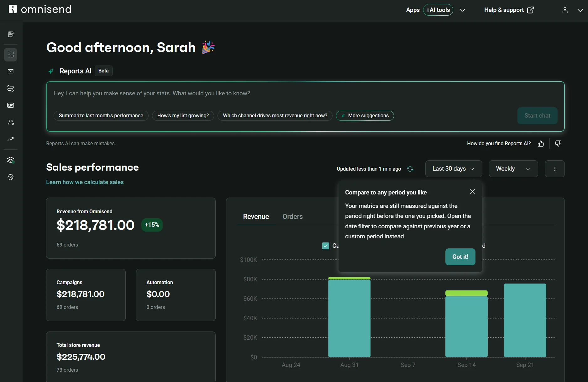Expand the chevron next to AI tools
Image resolution: width=588 pixels, height=382 pixels.
(463, 10)
